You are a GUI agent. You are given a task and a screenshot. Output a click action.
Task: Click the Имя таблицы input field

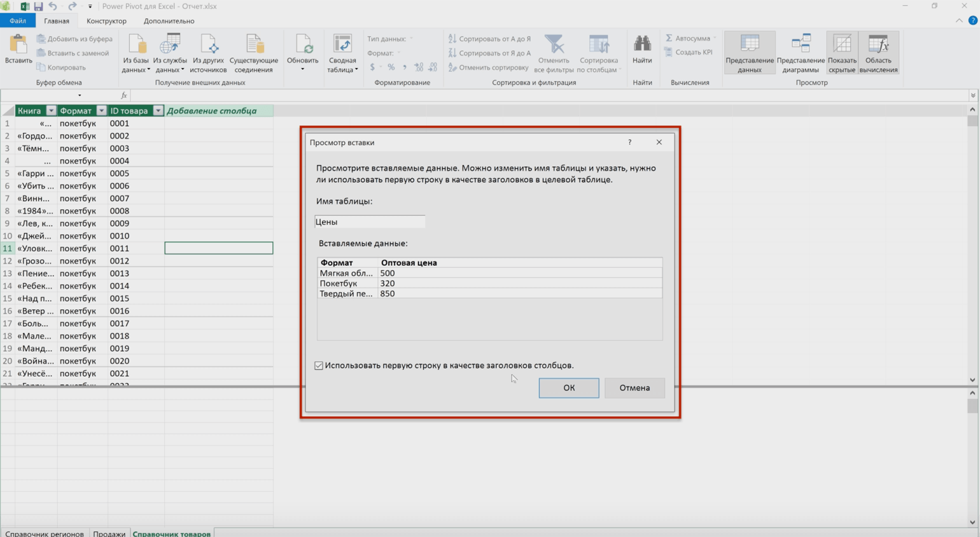click(x=370, y=222)
